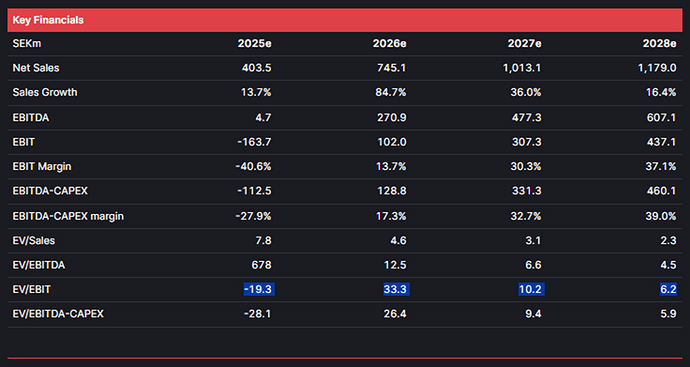Click EBITDA-CAPEX value 460.1

(661, 191)
